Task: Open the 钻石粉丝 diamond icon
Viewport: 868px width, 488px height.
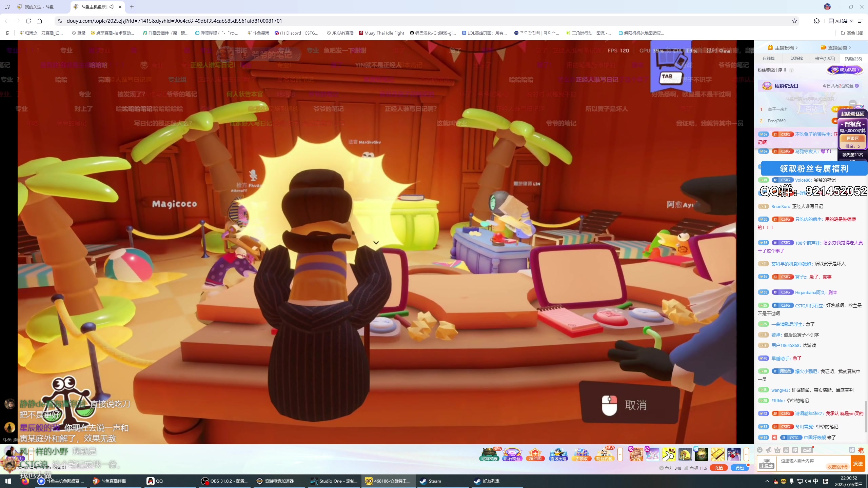Action: pos(512,454)
